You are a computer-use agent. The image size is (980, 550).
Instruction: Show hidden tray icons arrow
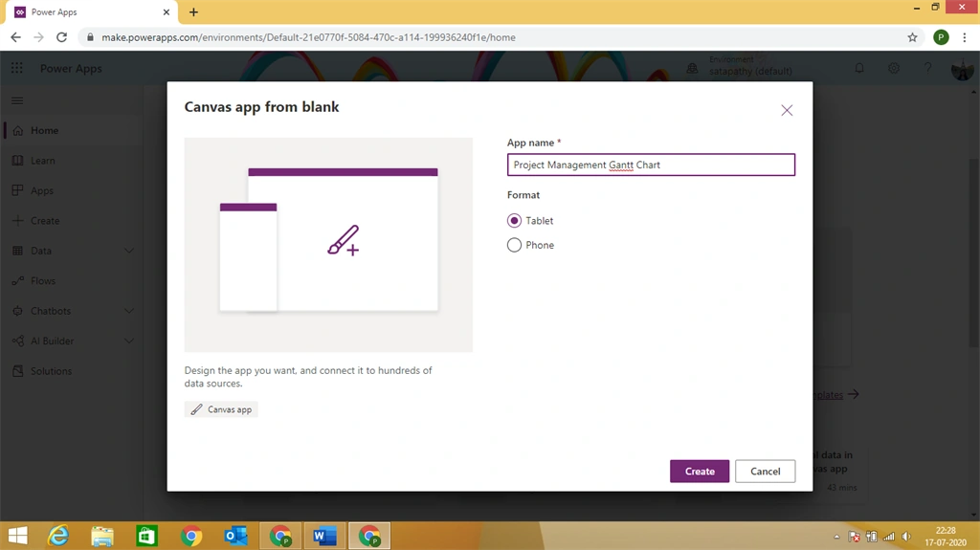[x=836, y=537]
